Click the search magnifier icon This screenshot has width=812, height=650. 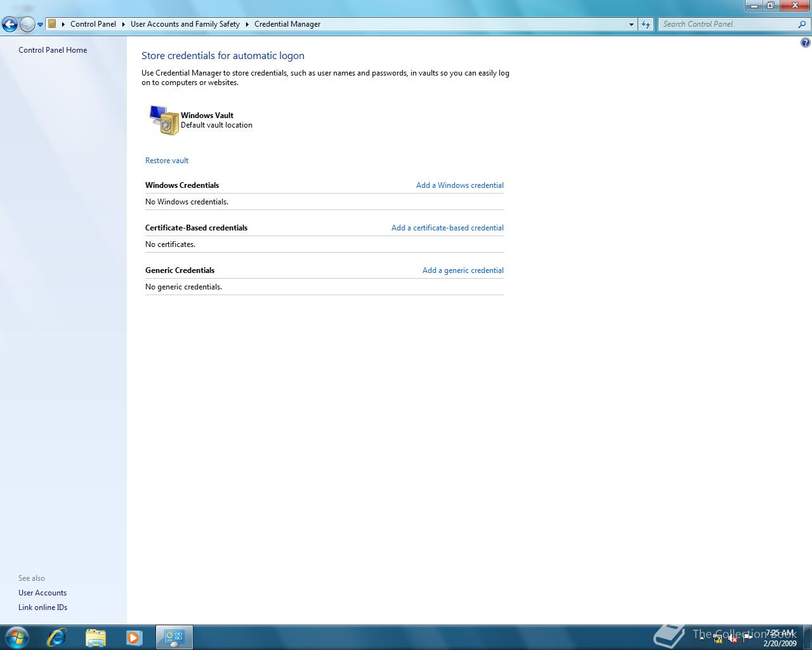click(x=802, y=24)
